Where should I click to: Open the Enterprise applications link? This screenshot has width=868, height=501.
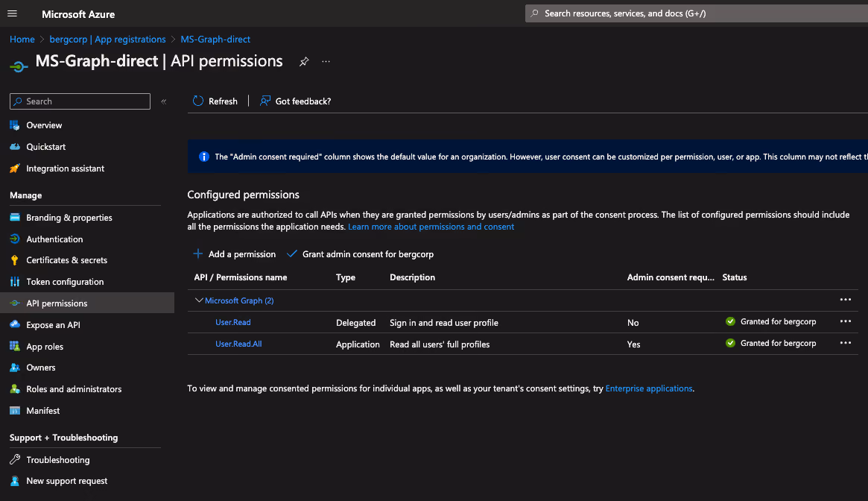[x=649, y=388]
